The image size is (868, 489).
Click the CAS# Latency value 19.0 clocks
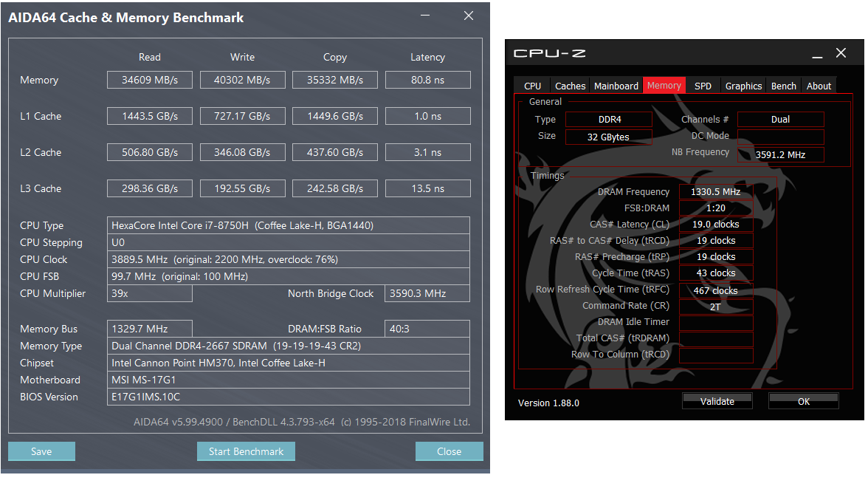(x=716, y=225)
